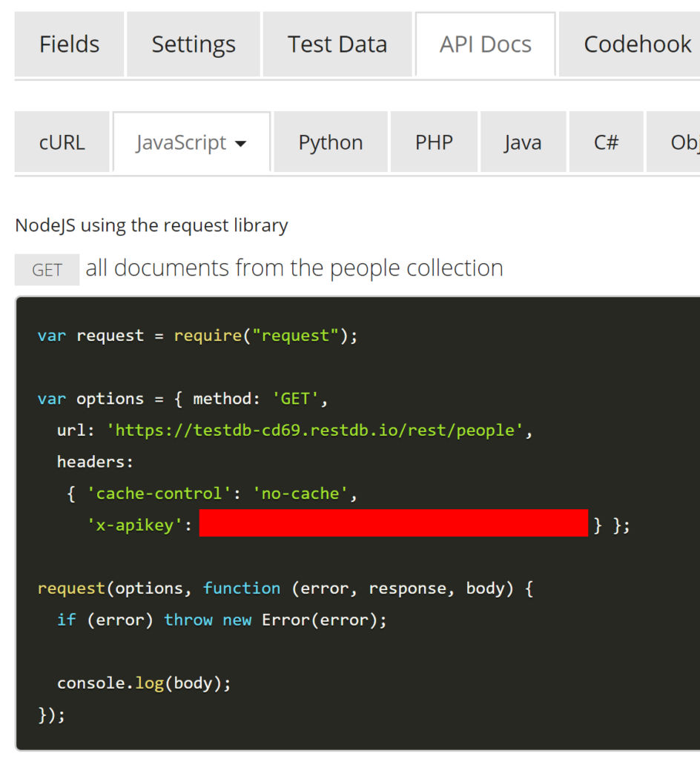Click the 'all documents from the people collection' heading

(294, 268)
